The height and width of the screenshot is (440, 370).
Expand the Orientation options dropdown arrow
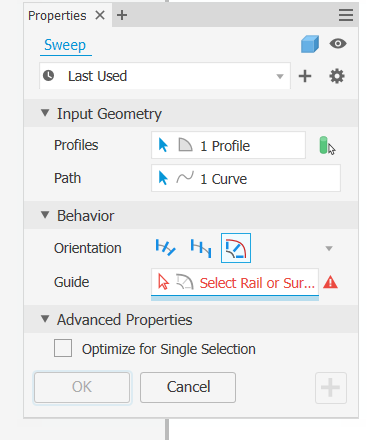pos(329,248)
